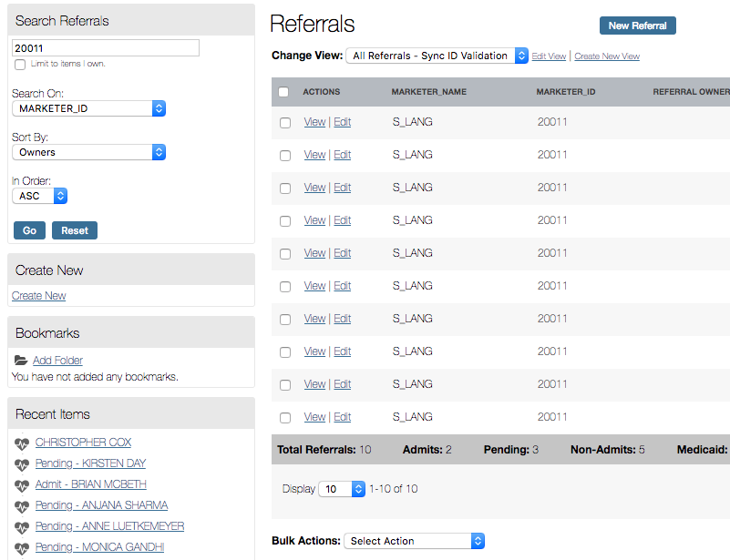
Task: Tick the checkbox of the first S_LANG row
Action: 285,123
